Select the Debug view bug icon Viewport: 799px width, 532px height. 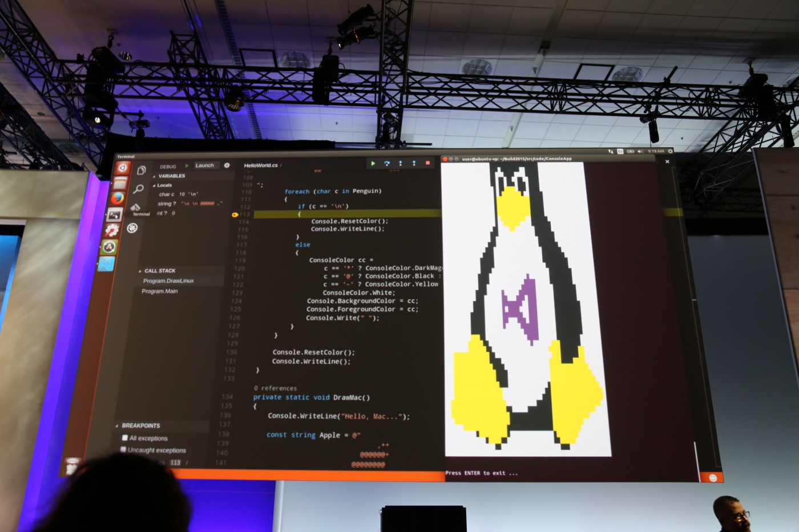[x=132, y=228]
